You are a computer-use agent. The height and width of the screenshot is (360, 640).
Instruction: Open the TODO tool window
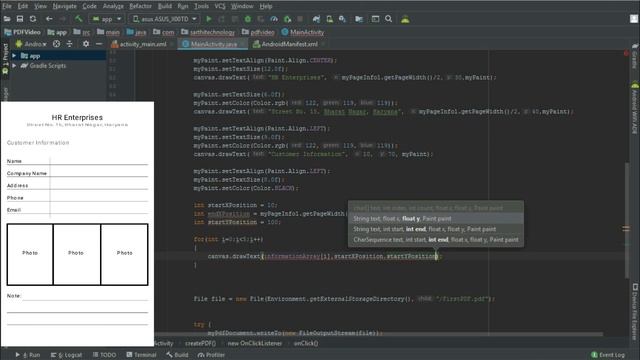point(104,355)
